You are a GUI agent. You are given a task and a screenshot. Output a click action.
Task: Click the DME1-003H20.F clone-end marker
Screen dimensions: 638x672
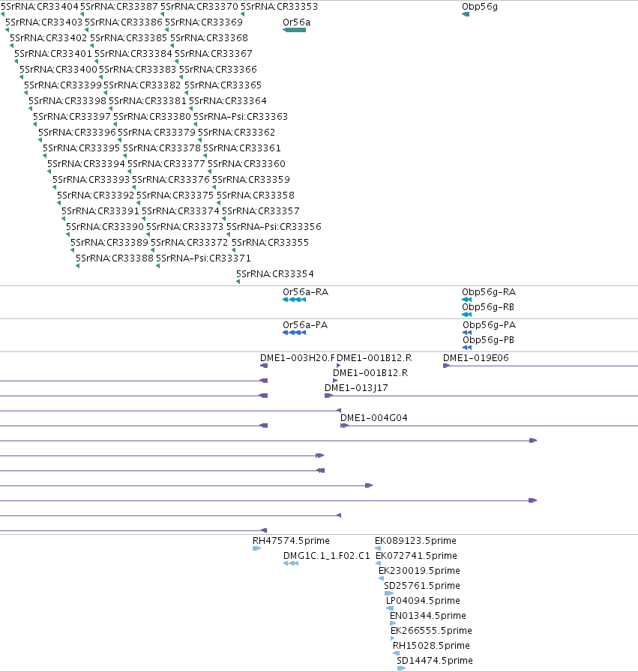264,366
